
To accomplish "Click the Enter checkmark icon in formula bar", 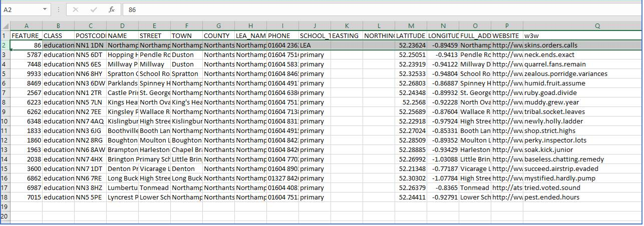I will (94, 9).
